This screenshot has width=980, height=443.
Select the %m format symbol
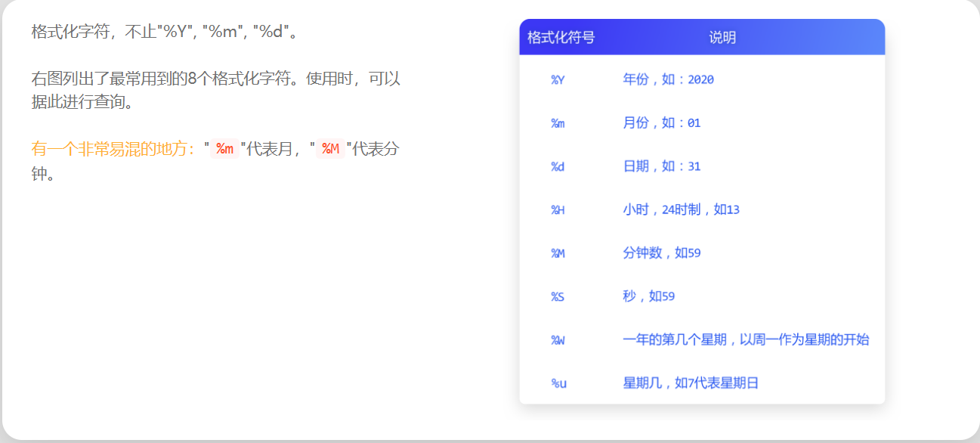click(x=557, y=122)
